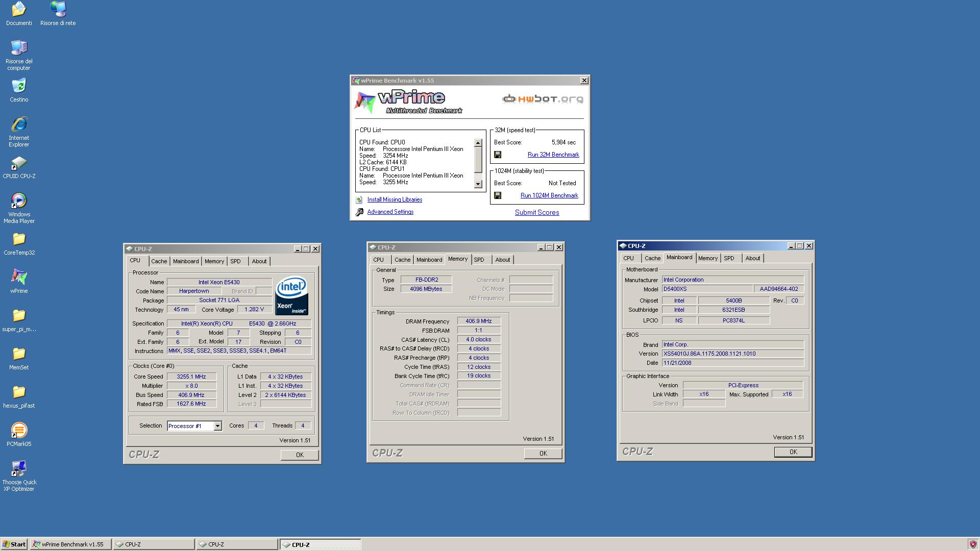Switch to Mainboard tab in CPU-Z CPU window

pyautogui.click(x=186, y=261)
